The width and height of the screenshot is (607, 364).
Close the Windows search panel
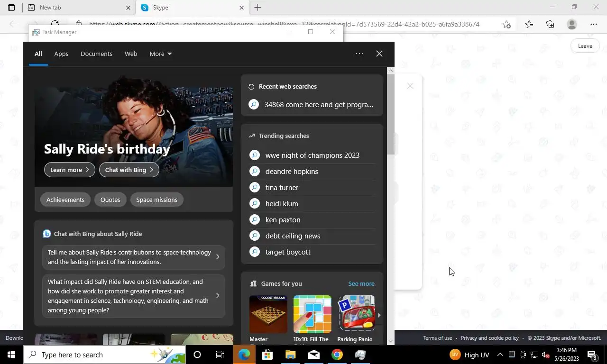click(x=379, y=54)
